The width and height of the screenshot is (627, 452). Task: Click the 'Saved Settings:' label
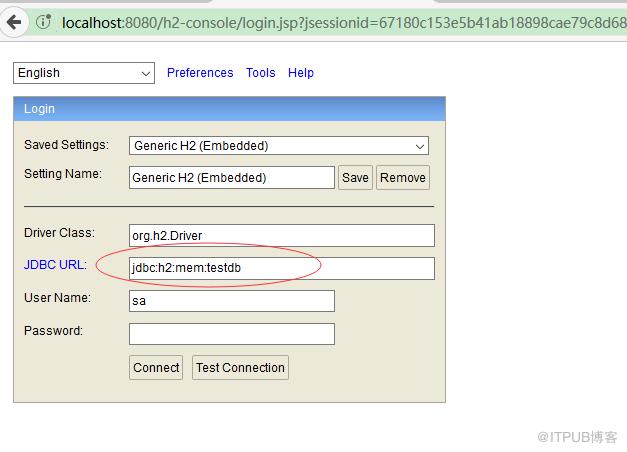point(66,144)
